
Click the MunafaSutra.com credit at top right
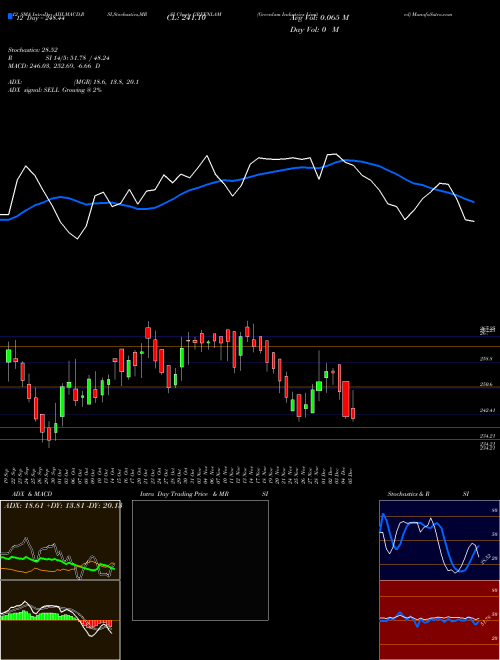(x=428, y=14)
